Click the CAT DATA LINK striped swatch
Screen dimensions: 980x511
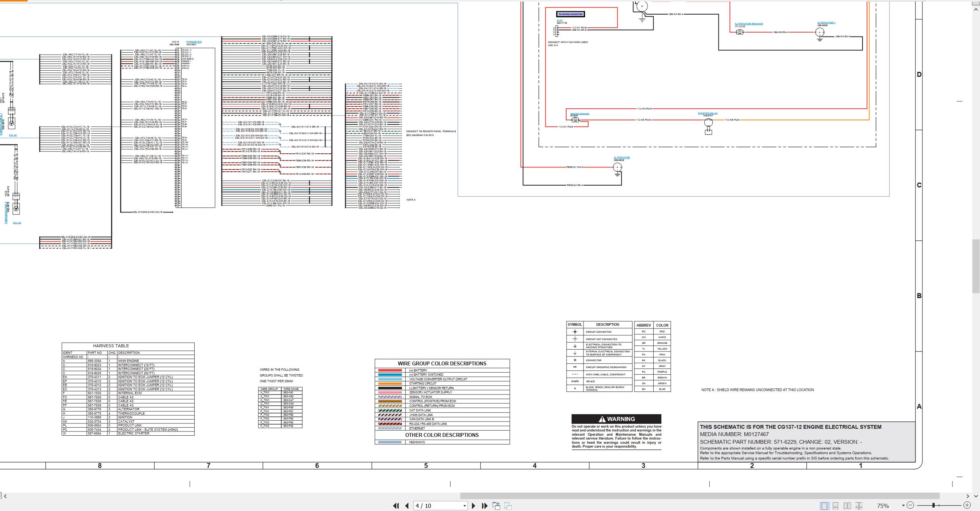(x=390, y=410)
